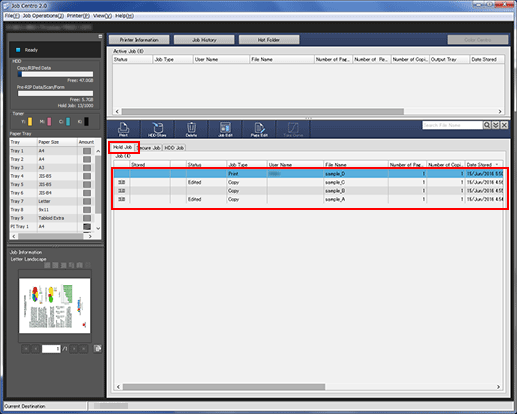Click the yellow toner level indicator
Image resolution: width=517 pixels, height=414 pixels.
pyautogui.click(x=30, y=122)
